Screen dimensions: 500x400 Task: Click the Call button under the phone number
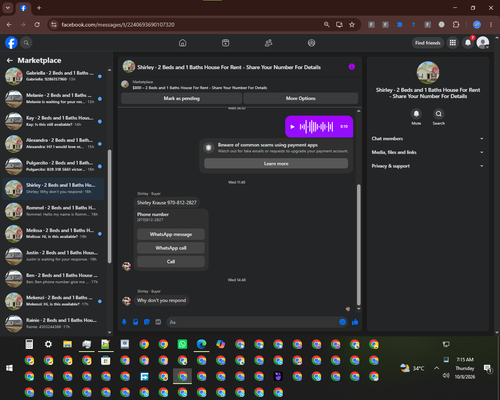171,262
